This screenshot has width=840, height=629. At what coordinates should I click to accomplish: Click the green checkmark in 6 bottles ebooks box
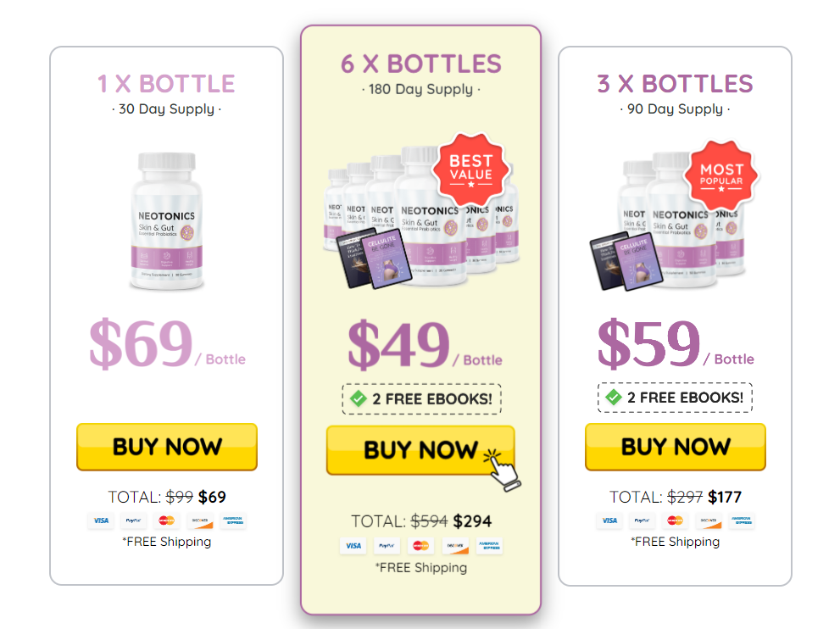click(x=358, y=398)
